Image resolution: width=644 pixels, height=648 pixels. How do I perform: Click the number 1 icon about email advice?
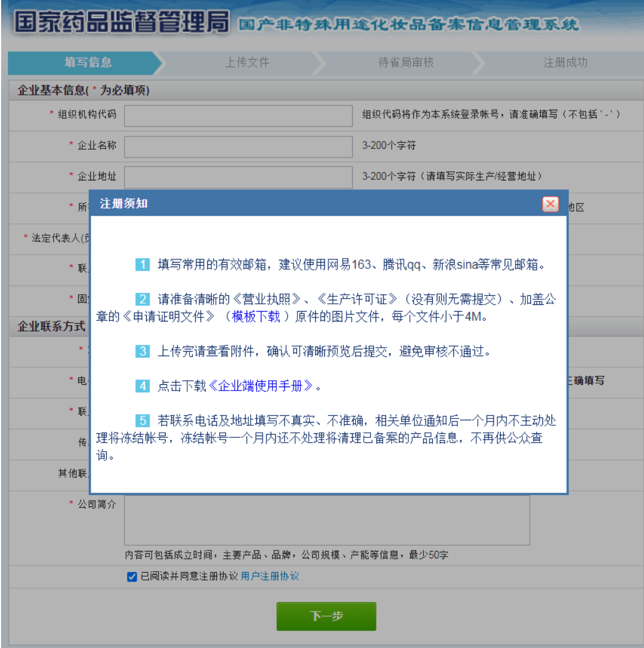click(x=142, y=264)
